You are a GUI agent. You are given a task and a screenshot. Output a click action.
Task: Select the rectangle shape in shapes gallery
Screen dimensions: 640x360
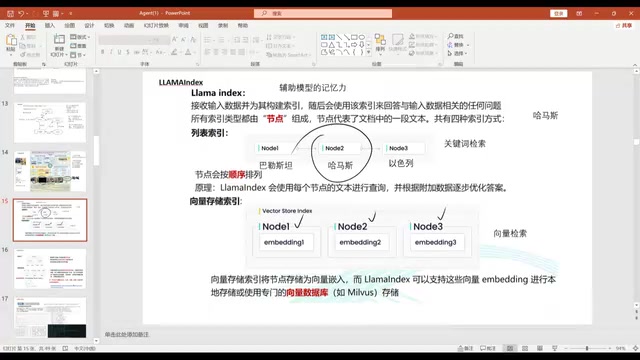[354, 37]
